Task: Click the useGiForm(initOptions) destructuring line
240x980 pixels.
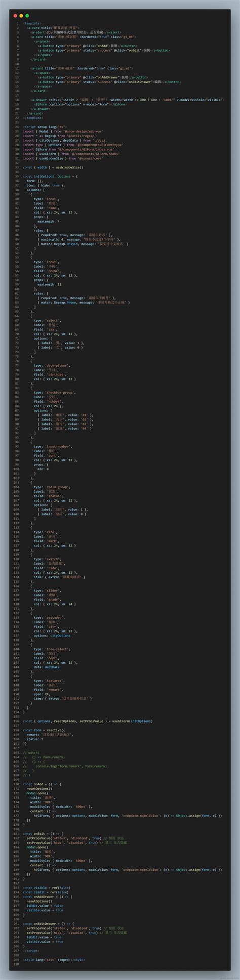Action: (x=87, y=720)
